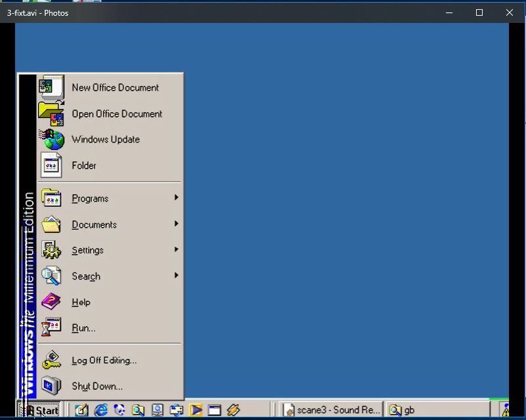Open the Programs menu entry

pos(110,198)
